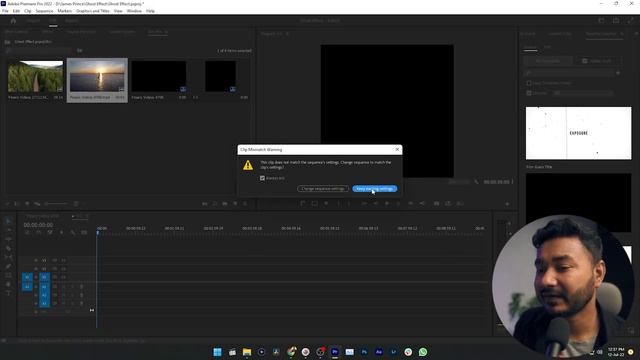The image size is (640, 360).
Task: Select the sunset over water clip thumbnail
Action: [97, 76]
